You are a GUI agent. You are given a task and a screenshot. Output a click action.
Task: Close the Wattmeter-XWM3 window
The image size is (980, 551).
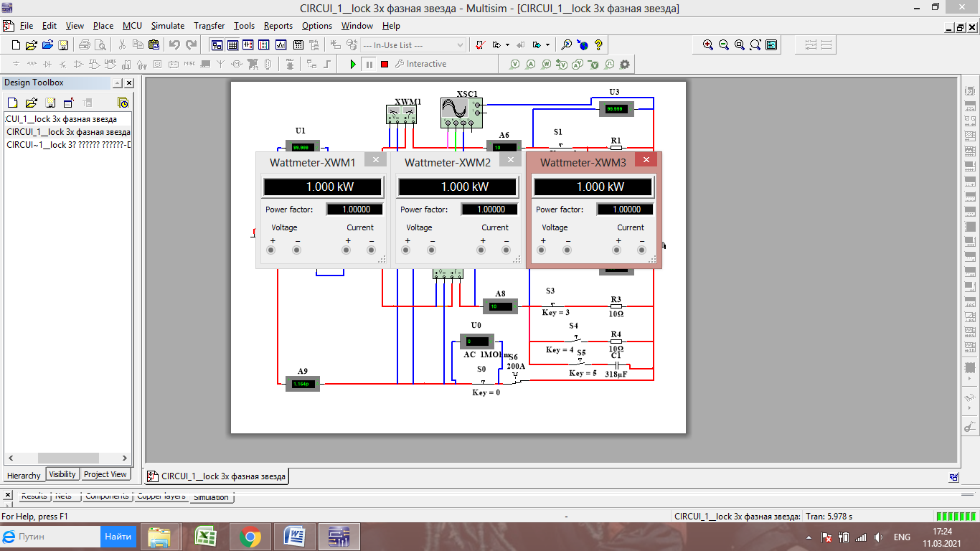pos(646,159)
